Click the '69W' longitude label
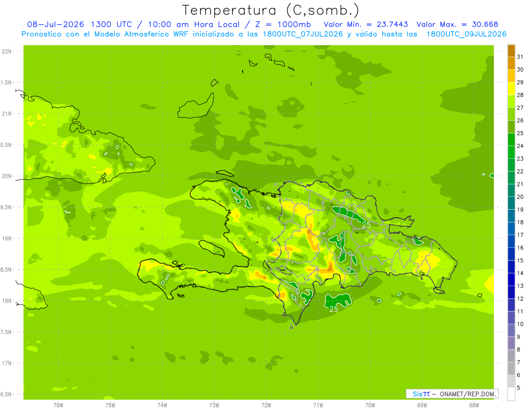 click(422, 405)
